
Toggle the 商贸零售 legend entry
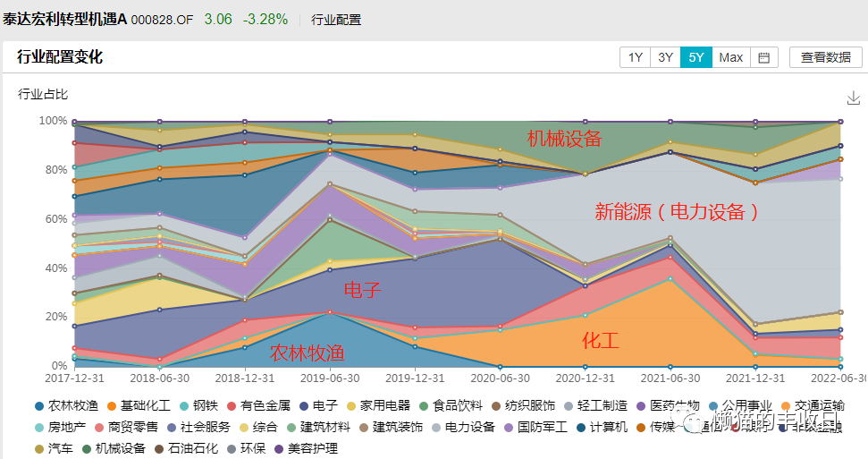[126, 427]
